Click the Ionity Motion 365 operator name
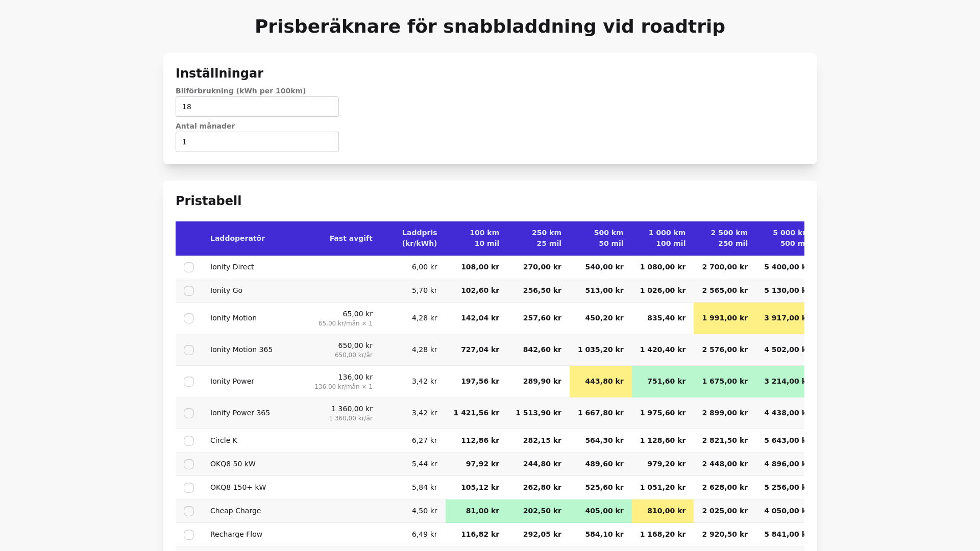Screen dimensions: 980x551 [x=241, y=349]
